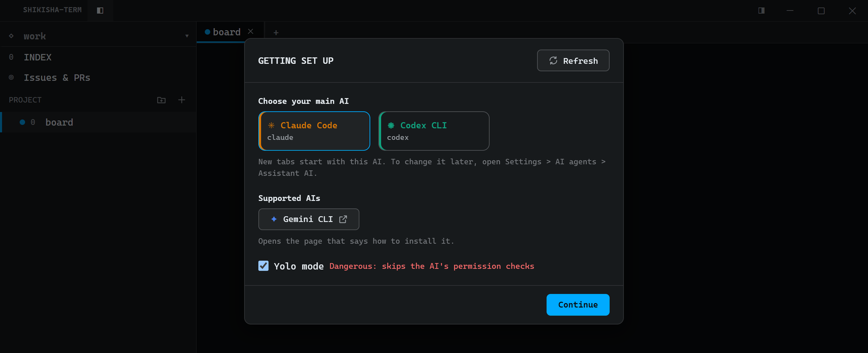Toggle the right panel layout icon

pos(761,10)
